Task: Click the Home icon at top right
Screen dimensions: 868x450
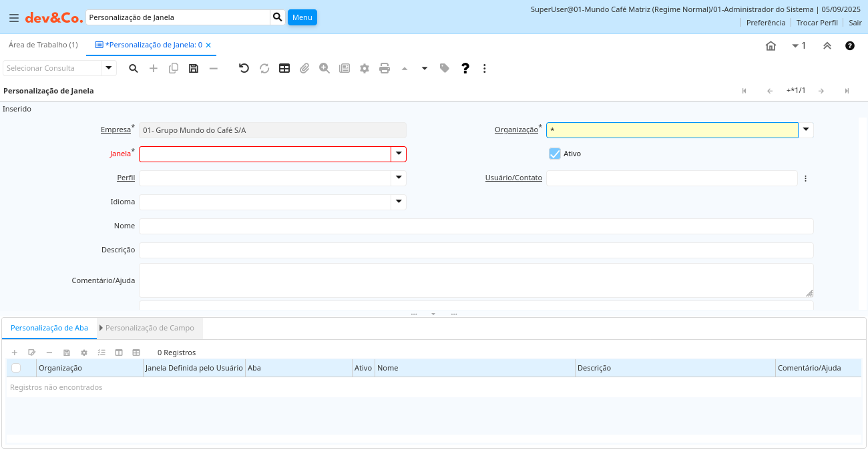Action: click(x=771, y=45)
